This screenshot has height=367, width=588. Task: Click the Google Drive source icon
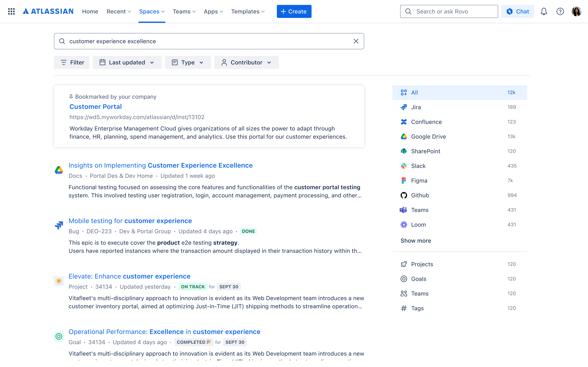[x=404, y=136]
